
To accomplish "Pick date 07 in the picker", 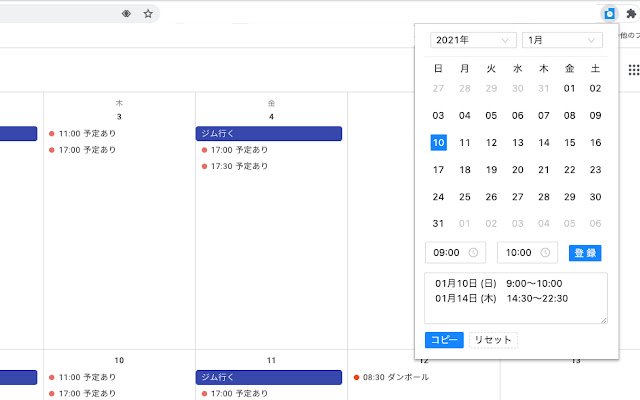I will 544,116.
